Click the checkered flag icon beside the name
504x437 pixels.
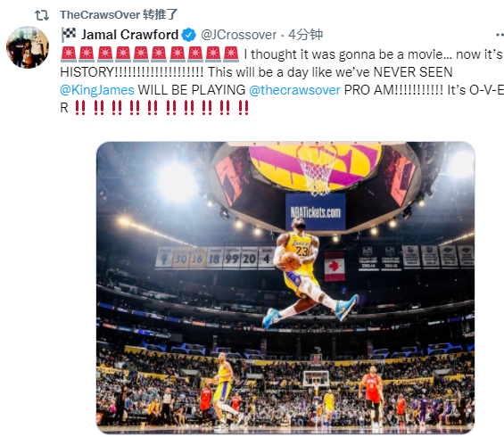69,35
